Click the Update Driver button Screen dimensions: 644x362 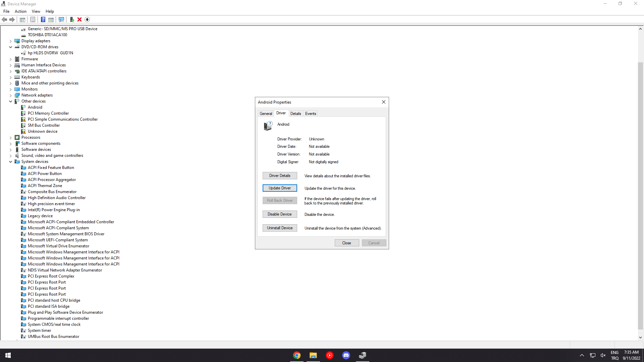click(x=279, y=188)
